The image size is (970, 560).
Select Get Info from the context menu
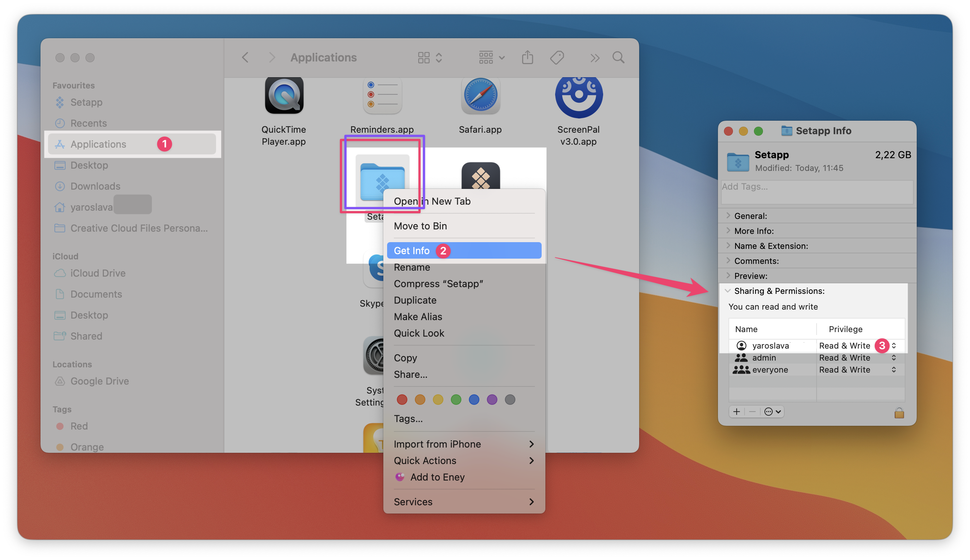point(412,250)
